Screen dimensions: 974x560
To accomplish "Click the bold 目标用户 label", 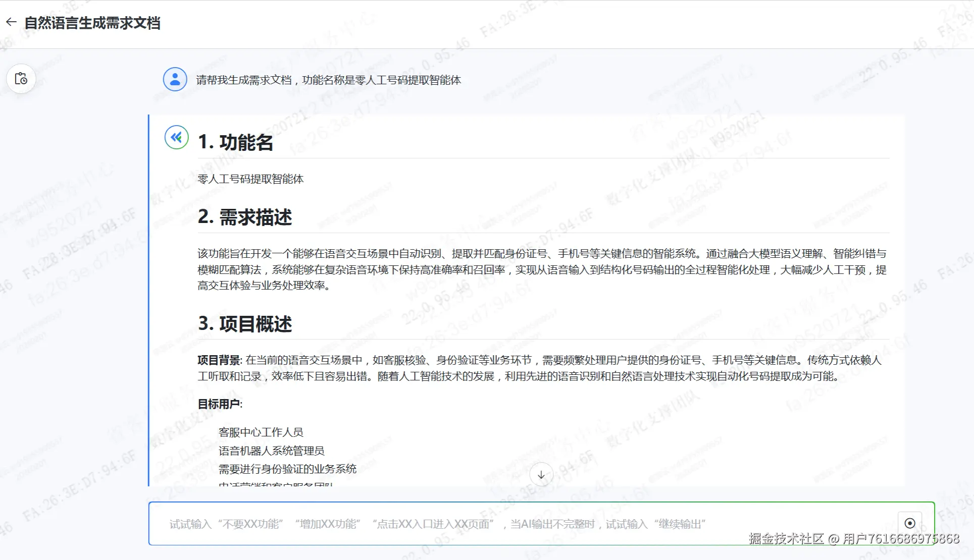I will pos(219,404).
